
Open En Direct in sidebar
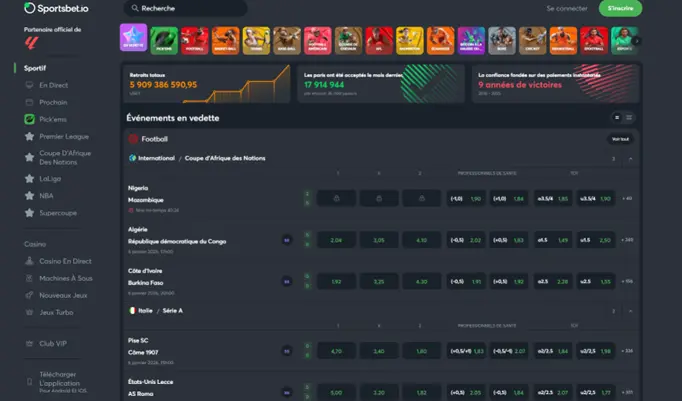(x=53, y=85)
